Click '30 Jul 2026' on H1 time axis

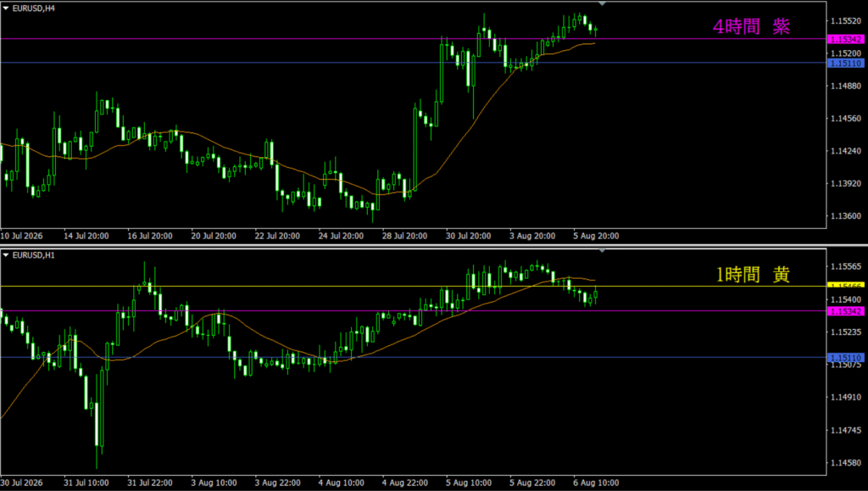[x=21, y=483]
